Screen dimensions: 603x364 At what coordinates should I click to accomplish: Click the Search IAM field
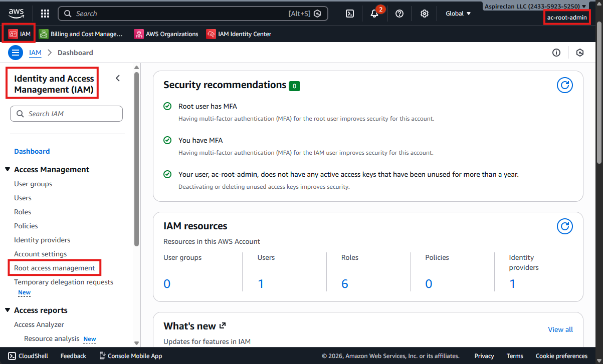tap(66, 114)
